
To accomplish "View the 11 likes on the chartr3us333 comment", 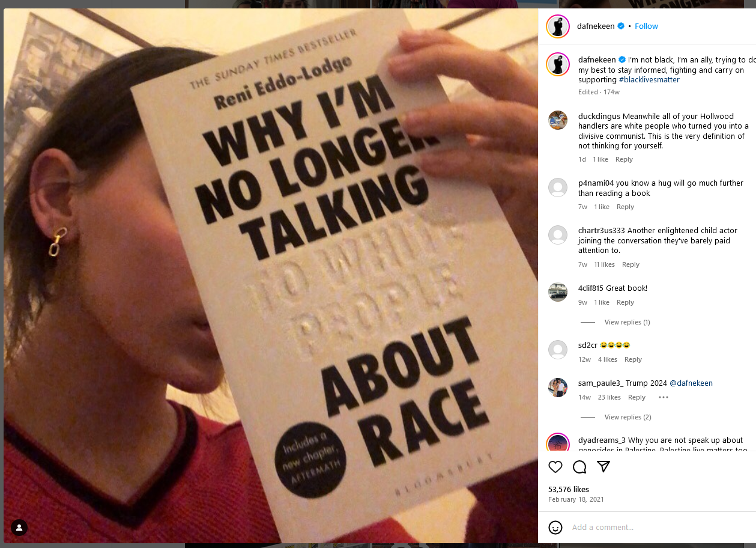I will pyautogui.click(x=605, y=264).
